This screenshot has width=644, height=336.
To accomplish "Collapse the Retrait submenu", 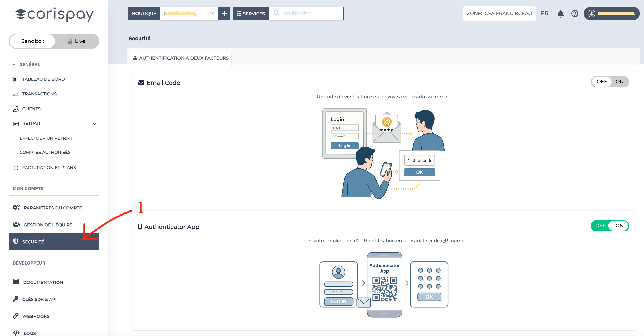I will [94, 124].
